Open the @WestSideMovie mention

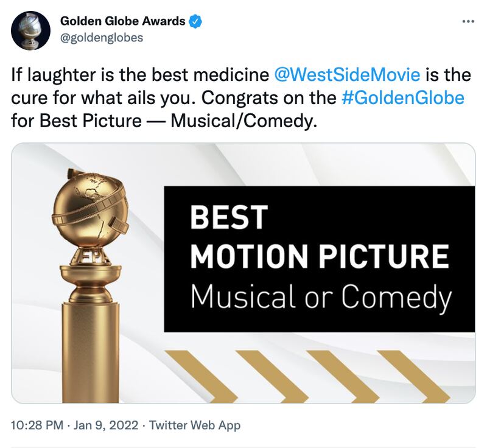347,75
